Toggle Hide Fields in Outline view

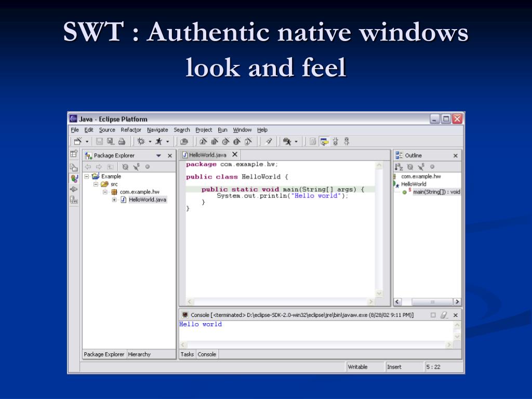(x=410, y=167)
